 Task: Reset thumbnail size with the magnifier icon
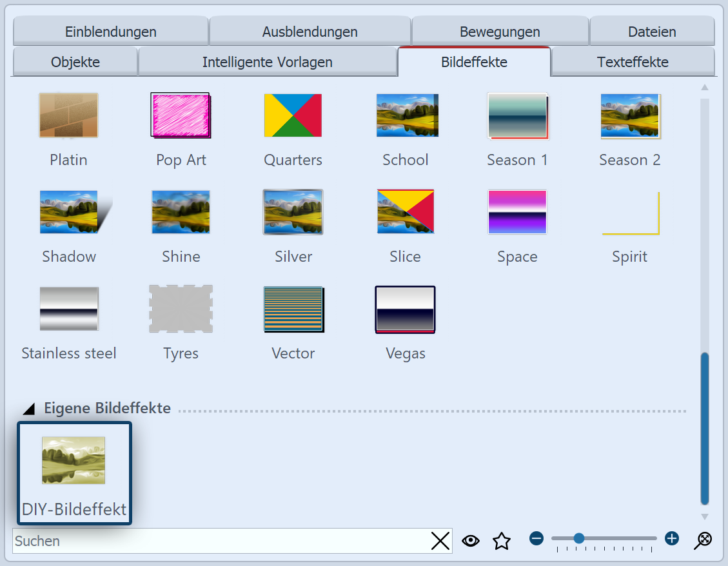click(703, 539)
